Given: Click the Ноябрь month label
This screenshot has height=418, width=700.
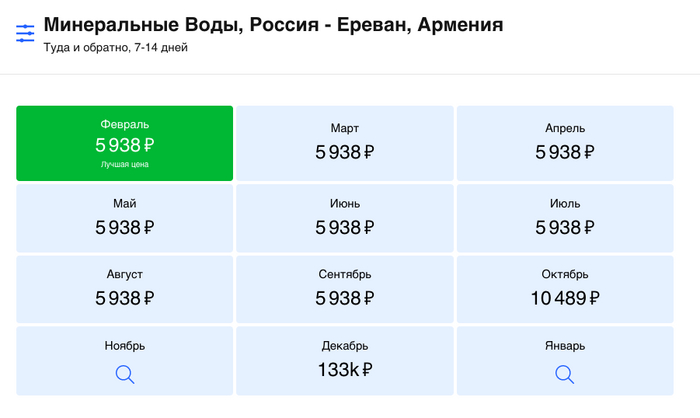Looking at the screenshot, I should 125,346.
